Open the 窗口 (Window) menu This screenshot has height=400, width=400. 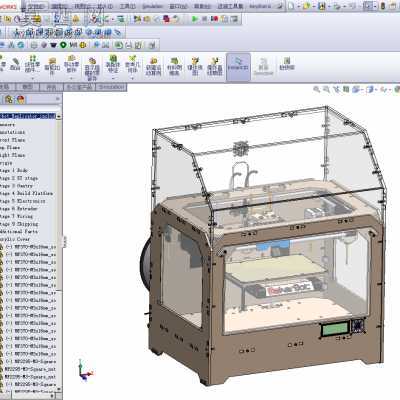click(x=178, y=6)
